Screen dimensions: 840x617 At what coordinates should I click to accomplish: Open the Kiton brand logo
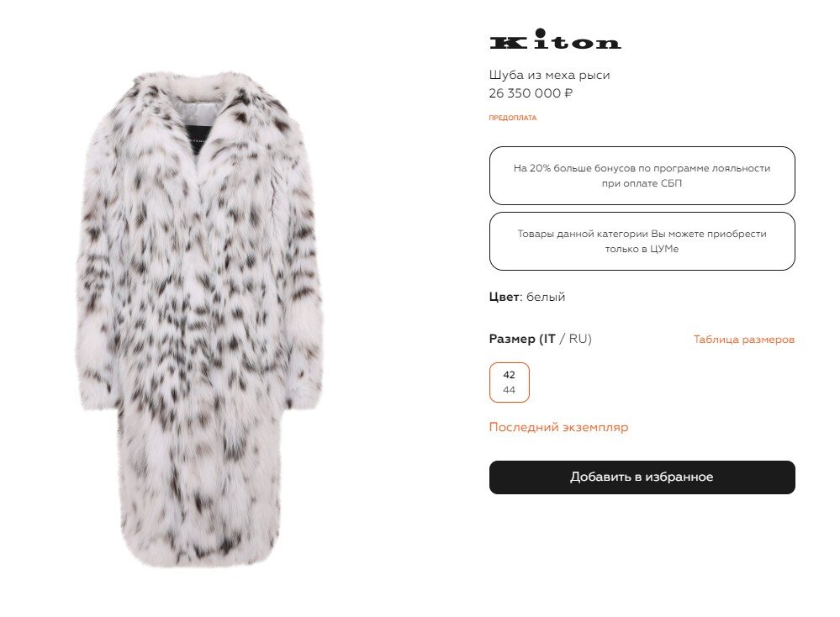[556, 40]
